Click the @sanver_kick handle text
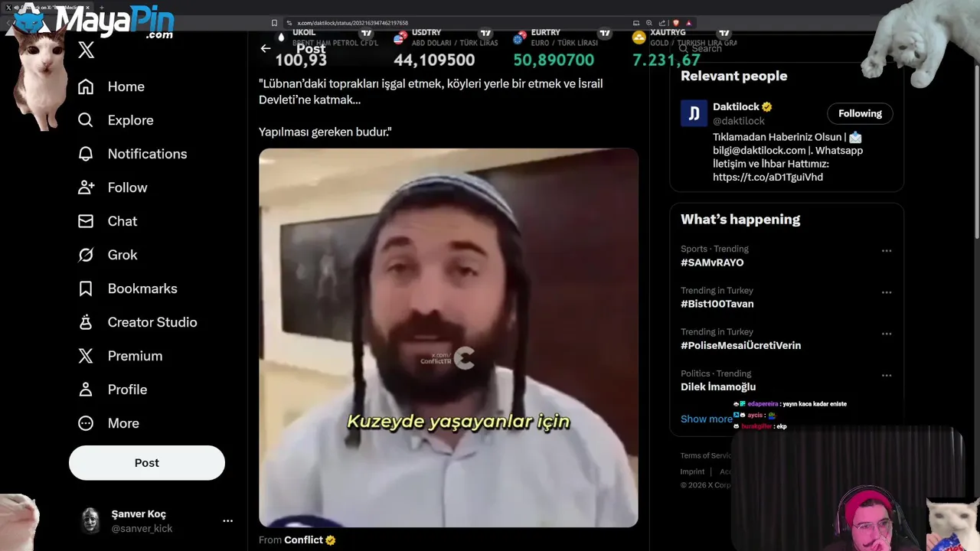 point(142,529)
